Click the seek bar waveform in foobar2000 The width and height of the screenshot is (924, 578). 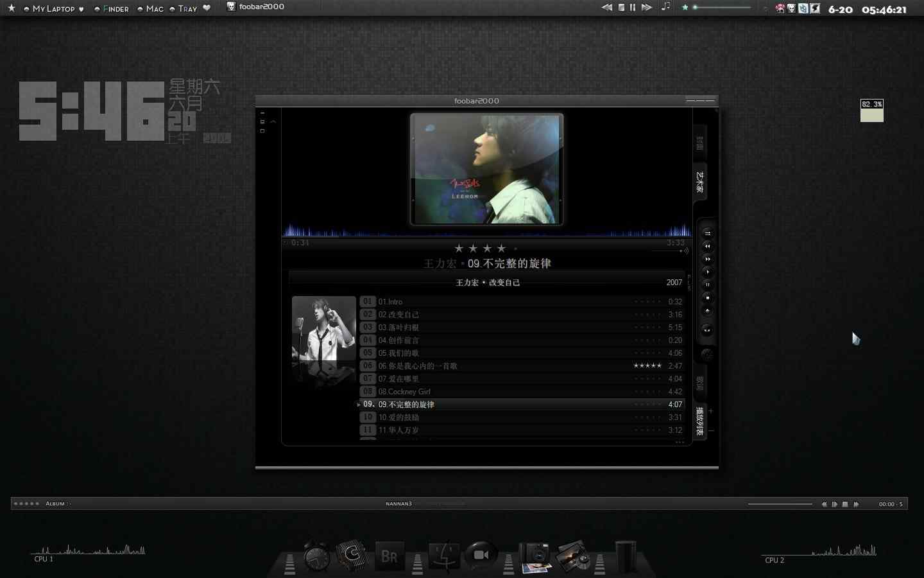click(x=487, y=231)
